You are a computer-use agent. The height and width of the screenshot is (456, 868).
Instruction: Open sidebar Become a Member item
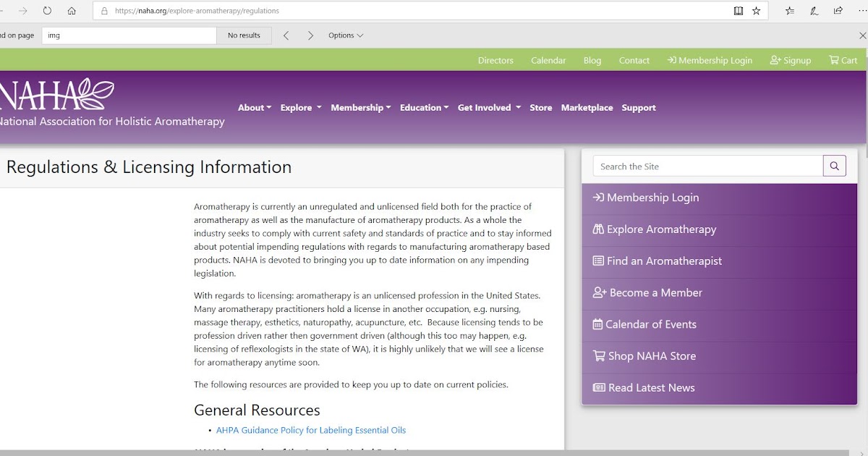[719, 293]
